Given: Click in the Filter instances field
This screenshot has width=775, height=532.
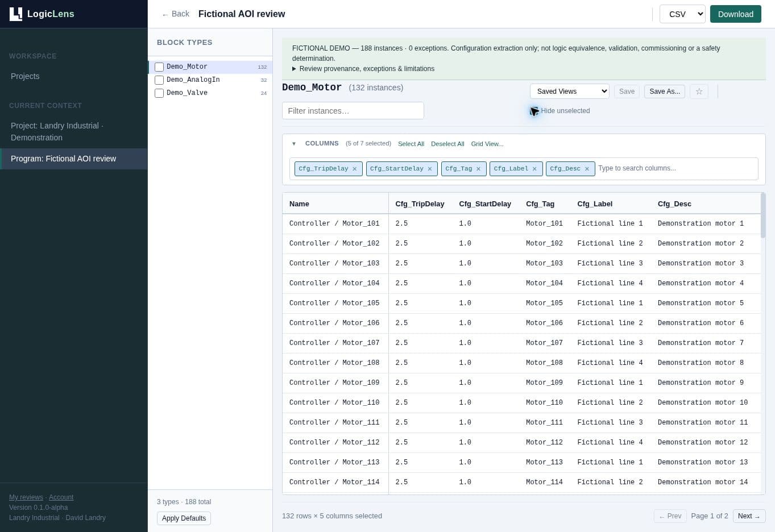Looking at the screenshot, I should tap(353, 111).
